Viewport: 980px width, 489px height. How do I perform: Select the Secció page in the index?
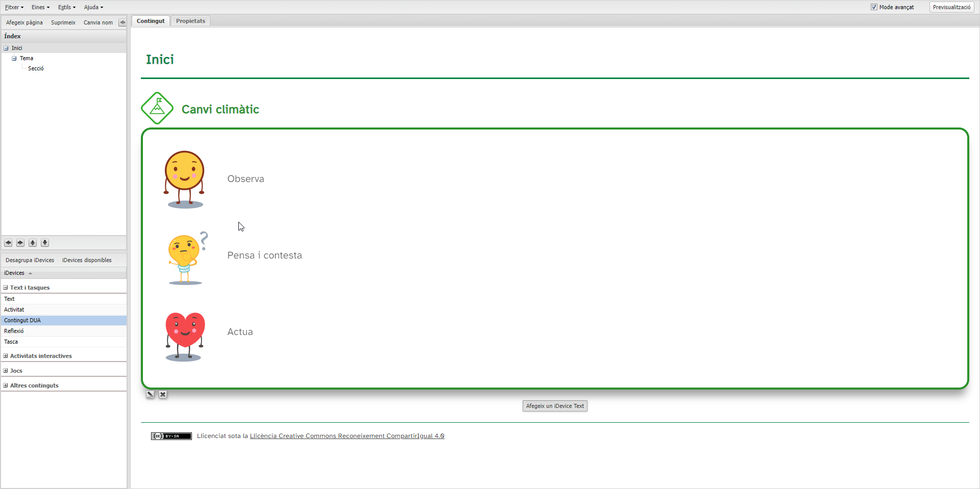pyautogui.click(x=36, y=68)
